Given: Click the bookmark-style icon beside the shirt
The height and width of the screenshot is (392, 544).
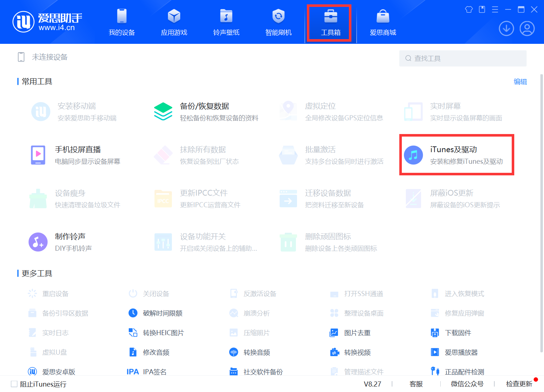Looking at the screenshot, I should pyautogui.click(x=482, y=9).
